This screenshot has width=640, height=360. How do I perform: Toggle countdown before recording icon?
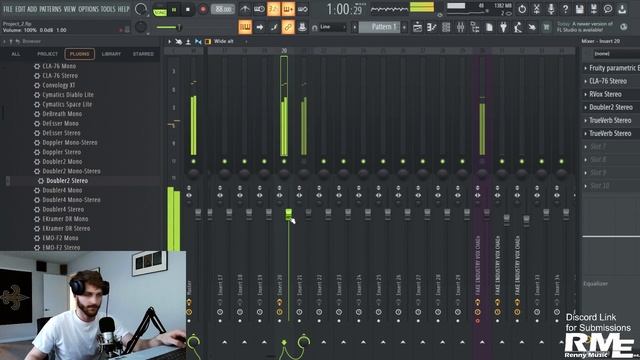click(273, 9)
